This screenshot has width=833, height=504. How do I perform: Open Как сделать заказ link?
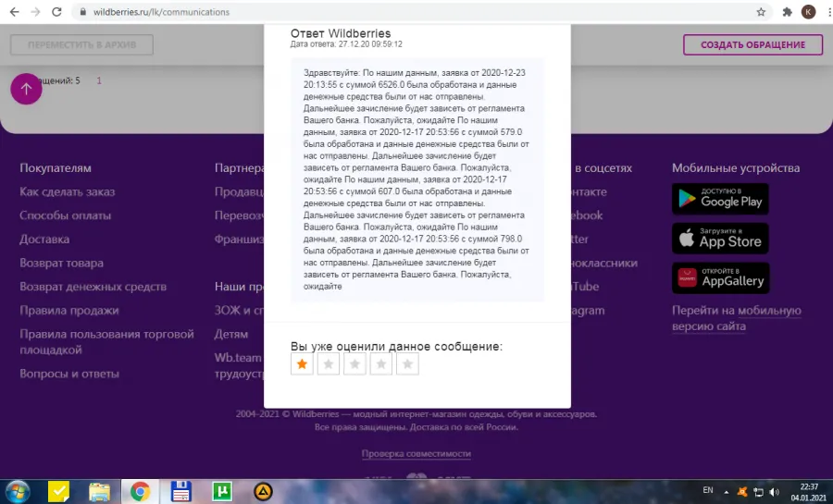point(68,191)
